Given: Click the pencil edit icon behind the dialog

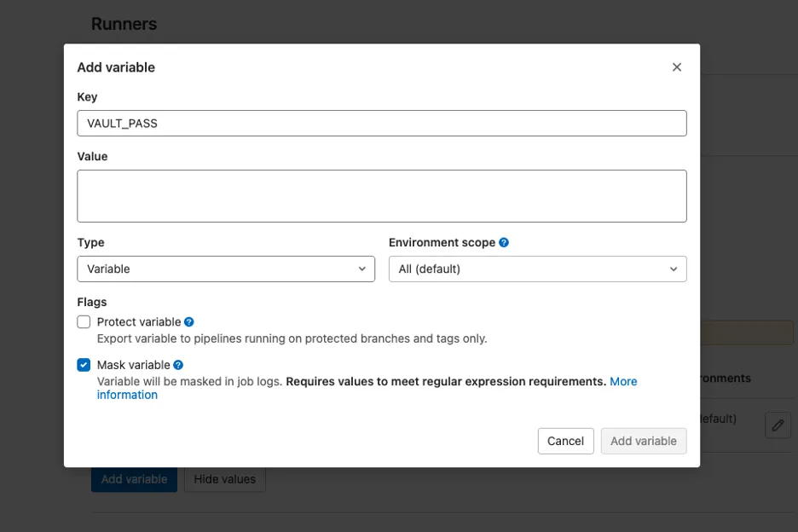Looking at the screenshot, I should click(x=778, y=425).
